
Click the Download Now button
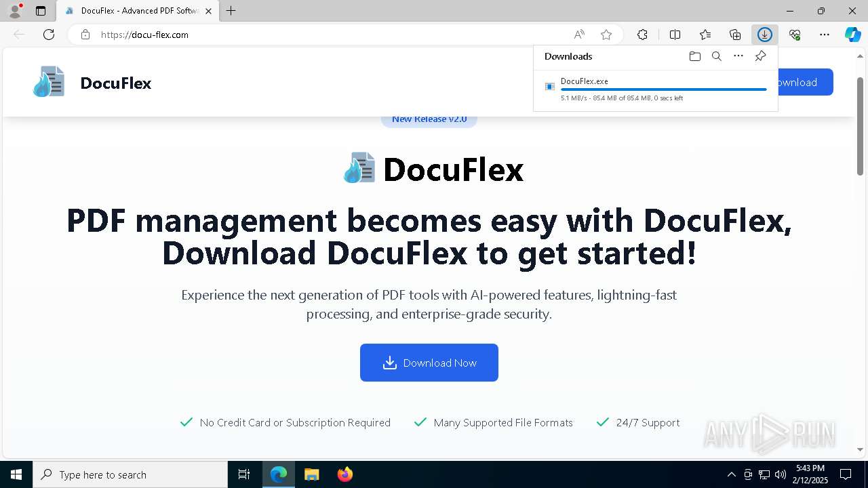(x=429, y=363)
